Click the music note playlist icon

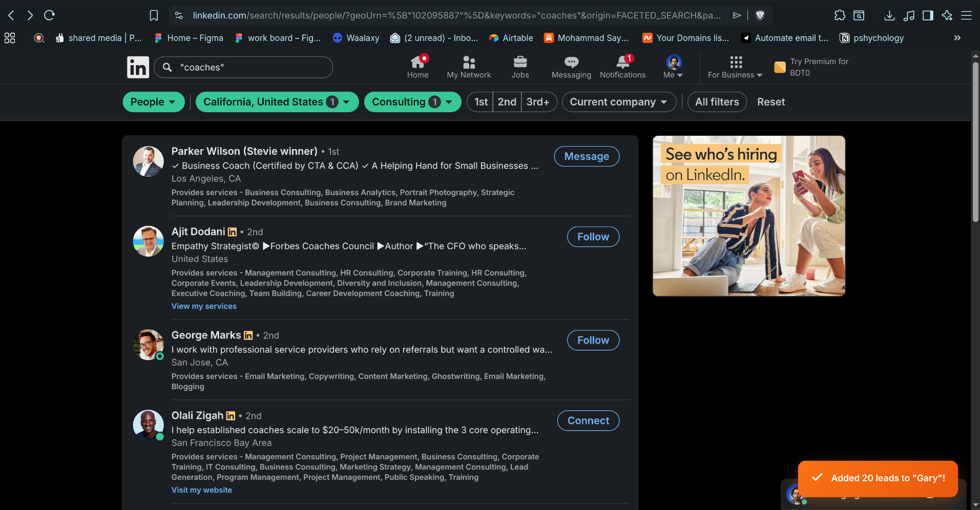coord(909,15)
